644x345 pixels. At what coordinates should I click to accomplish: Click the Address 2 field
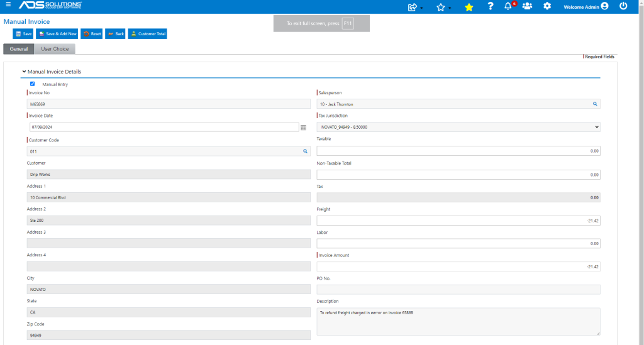[x=169, y=221]
